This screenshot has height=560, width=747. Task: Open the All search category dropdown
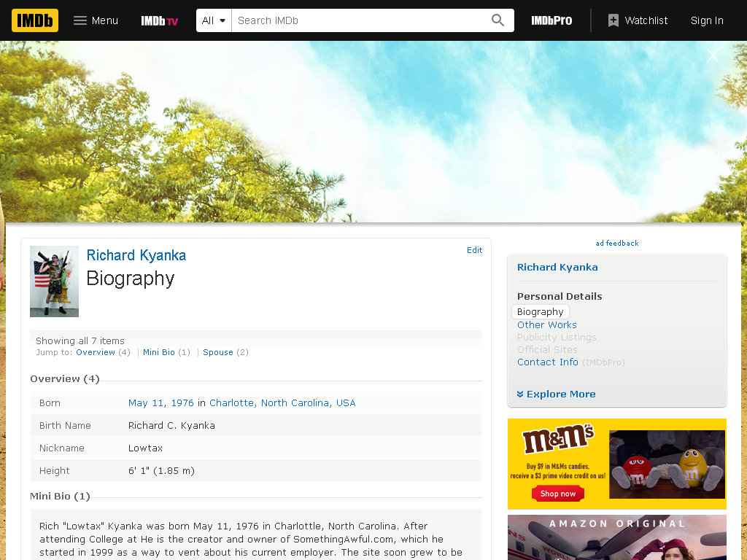click(214, 20)
